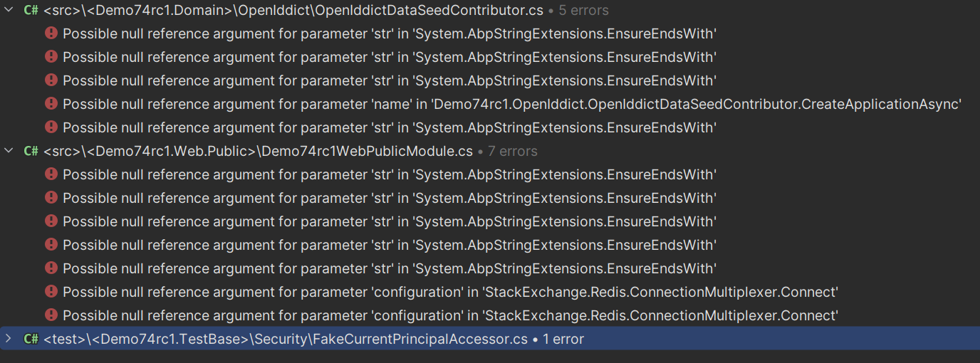980x363 pixels.
Task: Click the '7 errors' count label
Action: click(x=513, y=152)
